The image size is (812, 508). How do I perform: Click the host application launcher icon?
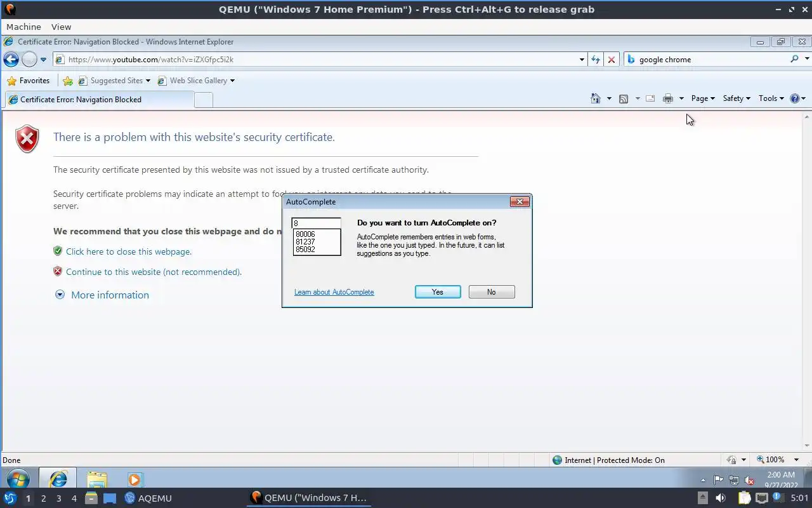[x=10, y=498]
